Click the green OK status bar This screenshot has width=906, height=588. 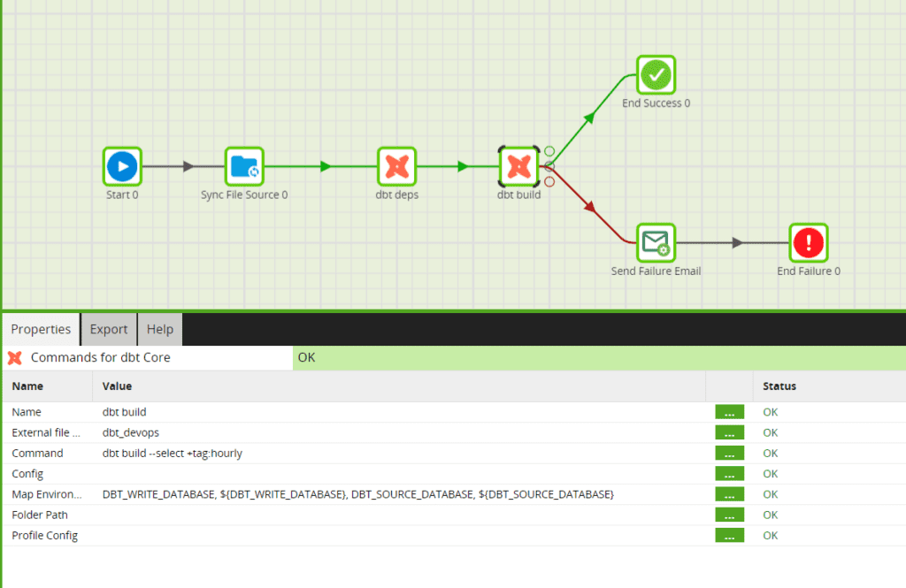pyautogui.click(x=598, y=358)
